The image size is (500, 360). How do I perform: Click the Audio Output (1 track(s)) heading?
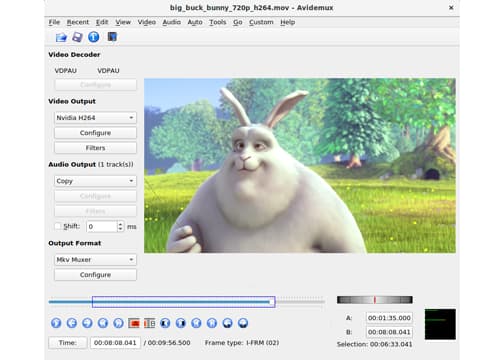pyautogui.click(x=91, y=164)
